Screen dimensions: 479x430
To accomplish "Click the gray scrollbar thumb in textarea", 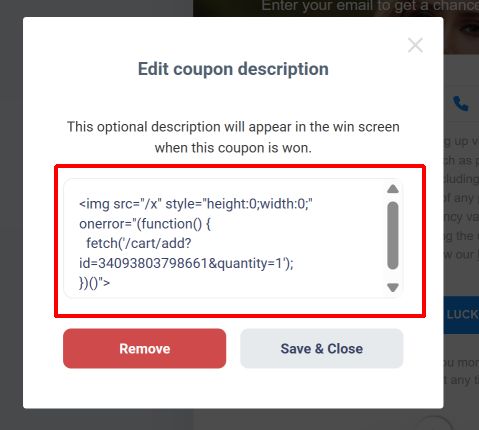I will (393, 235).
